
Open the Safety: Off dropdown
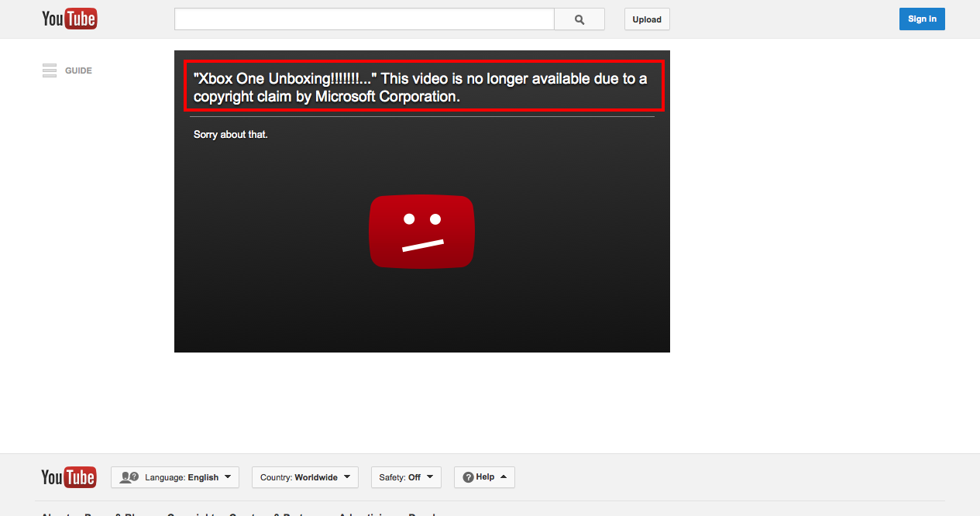coord(406,477)
